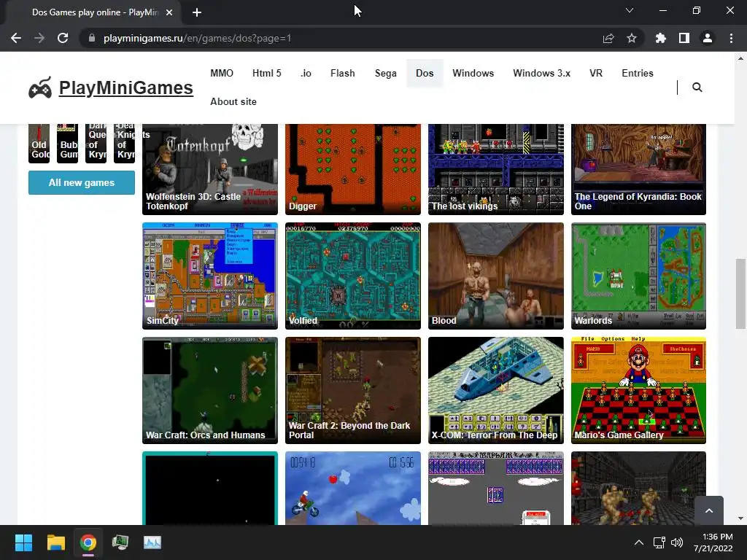
Task: Open the tab search chevron in title bar
Action: click(630, 10)
